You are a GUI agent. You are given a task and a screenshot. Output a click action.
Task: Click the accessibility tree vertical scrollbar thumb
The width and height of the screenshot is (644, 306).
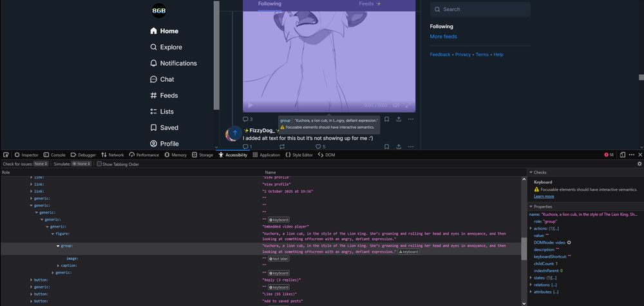[524, 248]
